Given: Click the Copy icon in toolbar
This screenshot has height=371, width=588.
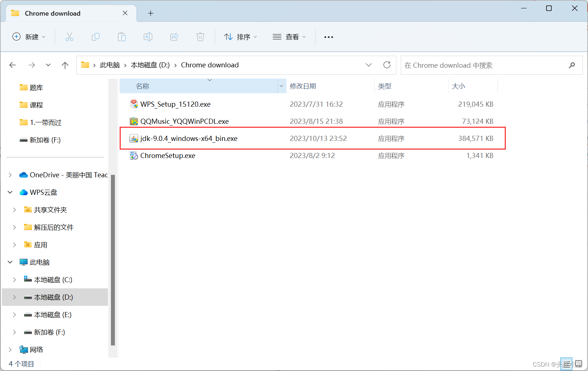Looking at the screenshot, I should (96, 37).
